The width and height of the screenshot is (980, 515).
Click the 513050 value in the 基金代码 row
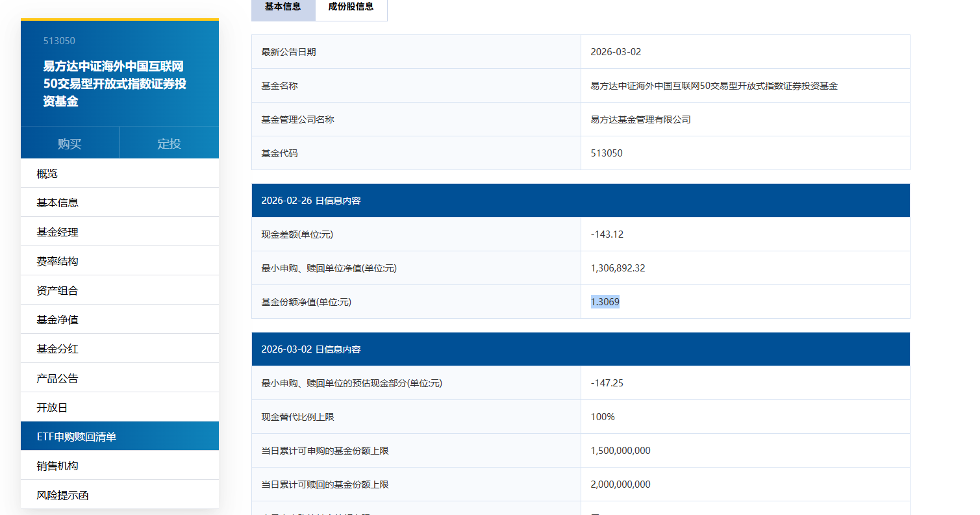607,153
